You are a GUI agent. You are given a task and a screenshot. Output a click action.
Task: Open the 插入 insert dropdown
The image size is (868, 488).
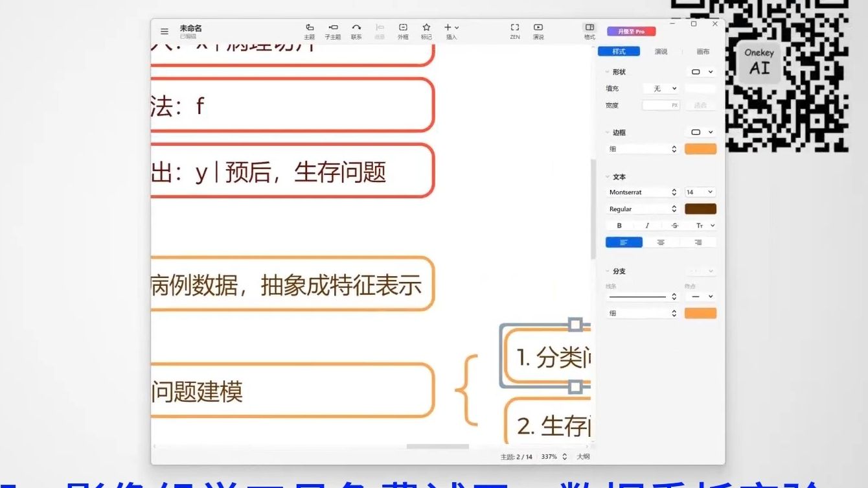(451, 31)
